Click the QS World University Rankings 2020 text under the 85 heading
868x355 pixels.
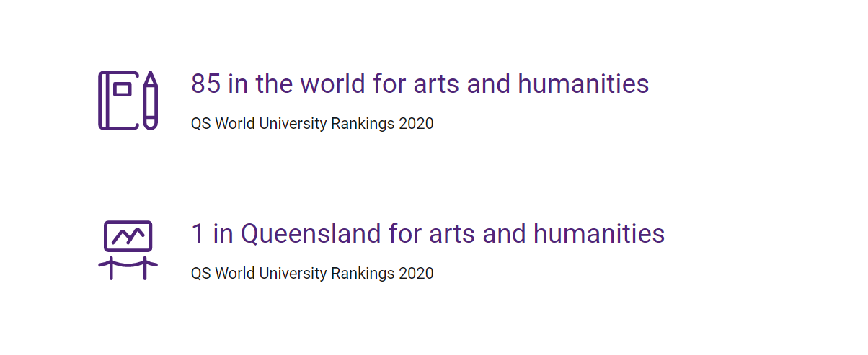pyautogui.click(x=312, y=123)
